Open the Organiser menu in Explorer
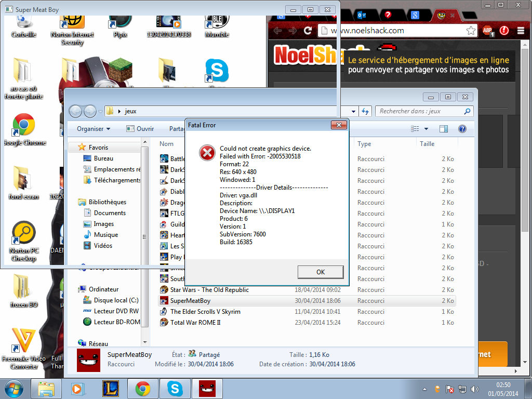The height and width of the screenshot is (399, 532). point(94,129)
